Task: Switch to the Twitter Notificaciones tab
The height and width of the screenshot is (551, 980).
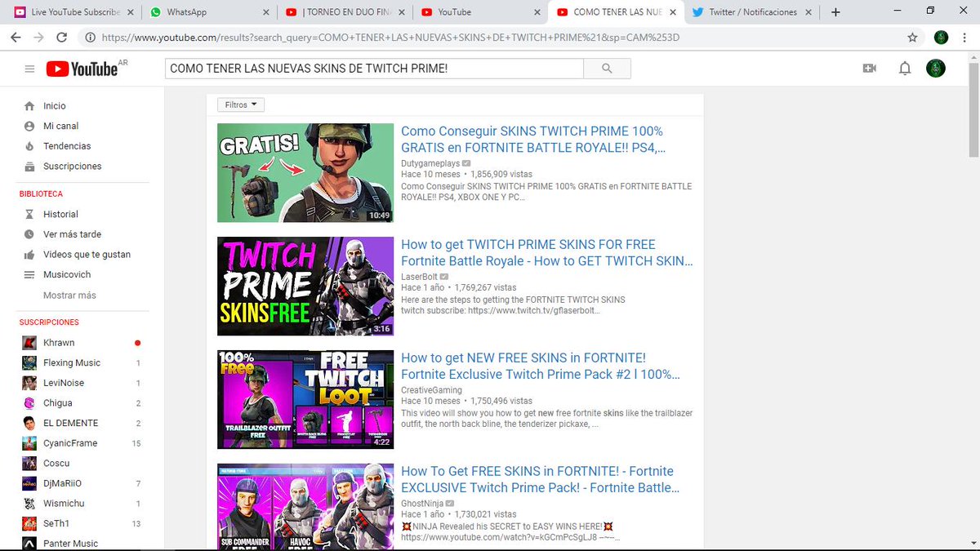Action: [751, 12]
